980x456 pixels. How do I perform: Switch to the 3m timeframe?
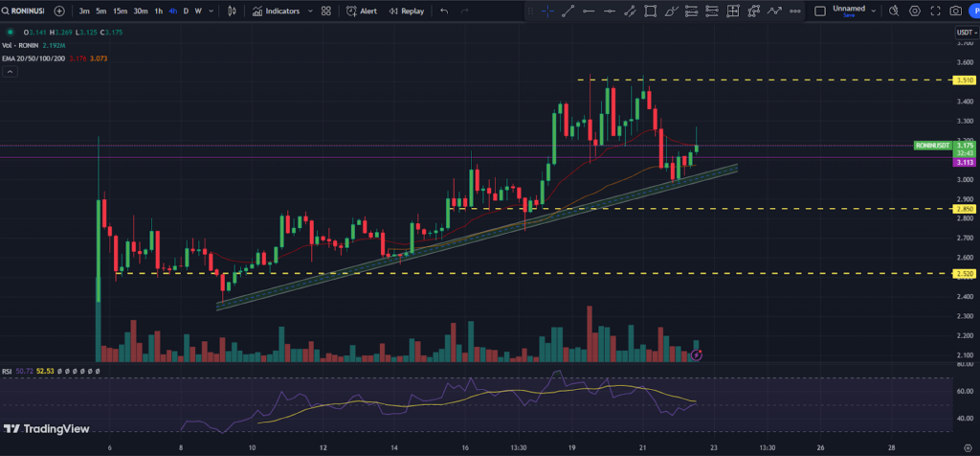coord(84,11)
